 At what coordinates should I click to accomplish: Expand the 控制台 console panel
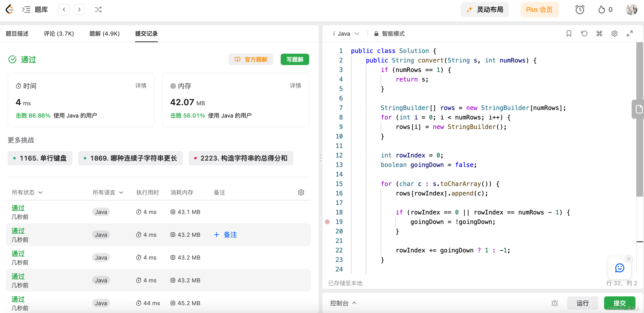pos(343,303)
